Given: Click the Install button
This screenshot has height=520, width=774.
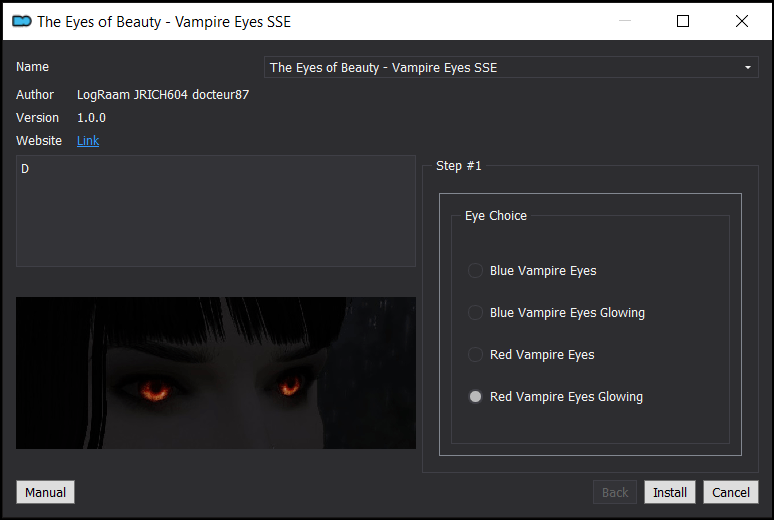Looking at the screenshot, I should click(669, 492).
